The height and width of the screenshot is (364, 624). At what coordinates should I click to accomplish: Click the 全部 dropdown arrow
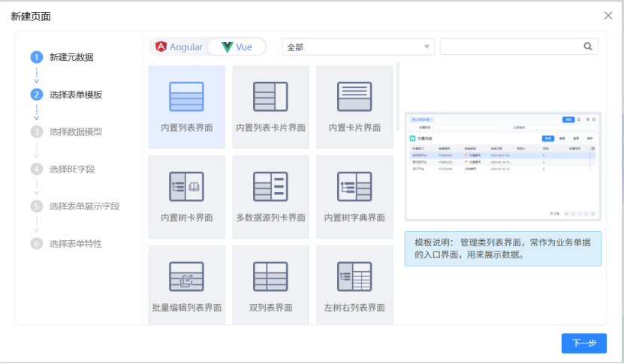427,47
